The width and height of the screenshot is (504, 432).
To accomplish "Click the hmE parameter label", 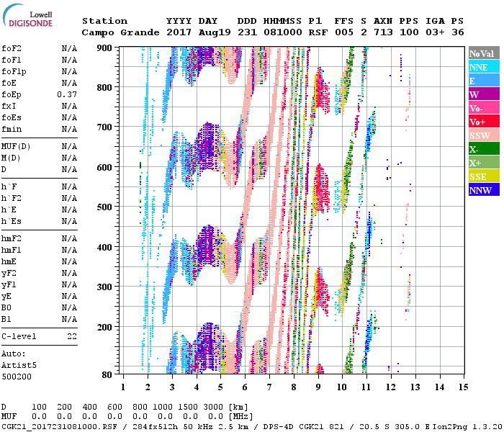I will tap(9, 262).
